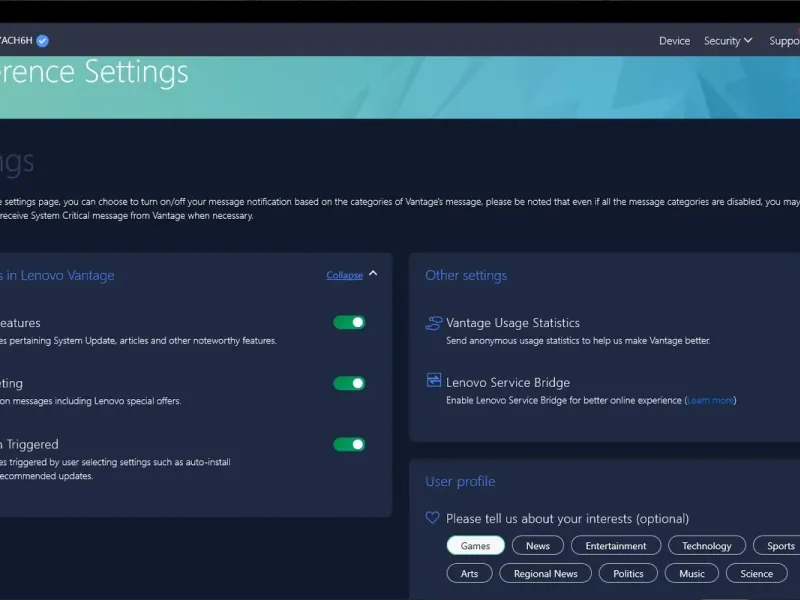Click the Other settings section title

point(466,276)
